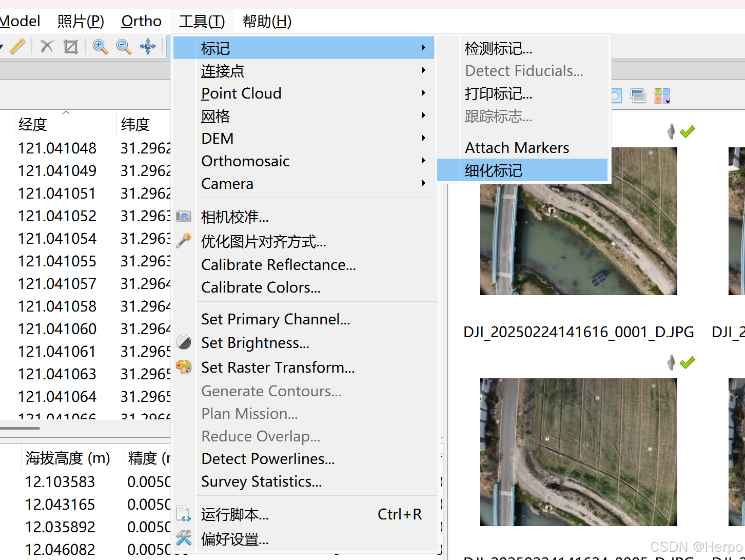Click the delete X icon in toolbar
Viewport: 745px width, 560px height.
point(47,46)
